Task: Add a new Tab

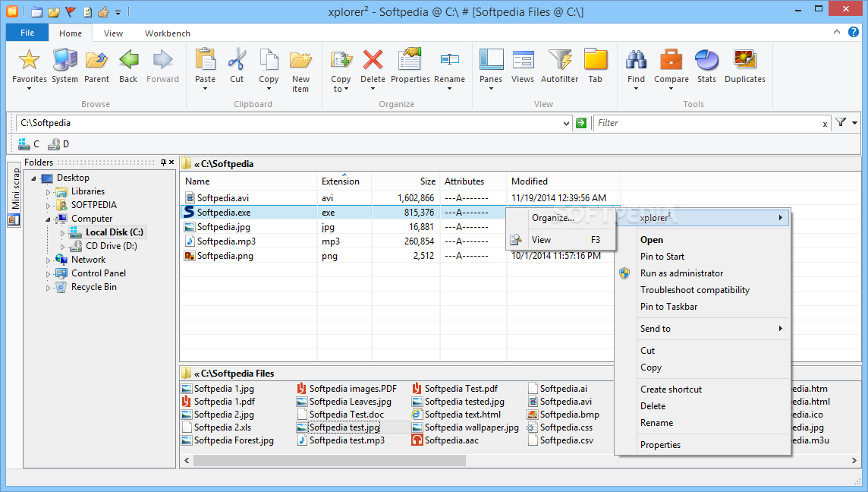Action: click(596, 65)
